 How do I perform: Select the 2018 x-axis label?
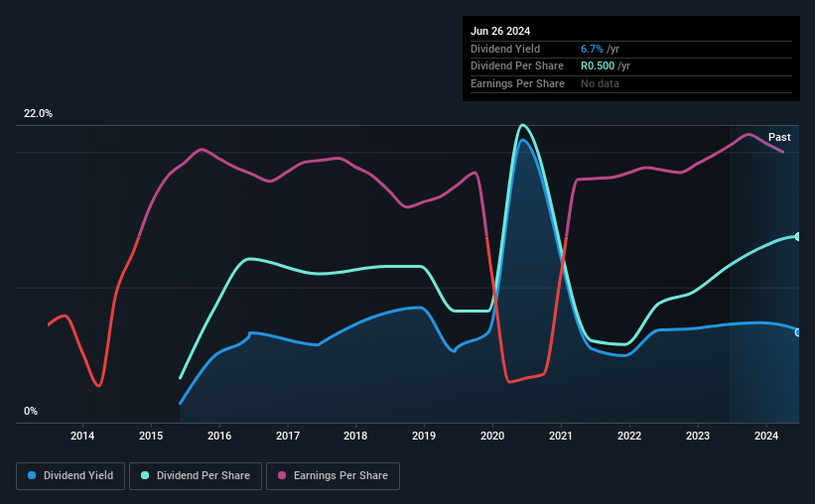point(355,436)
